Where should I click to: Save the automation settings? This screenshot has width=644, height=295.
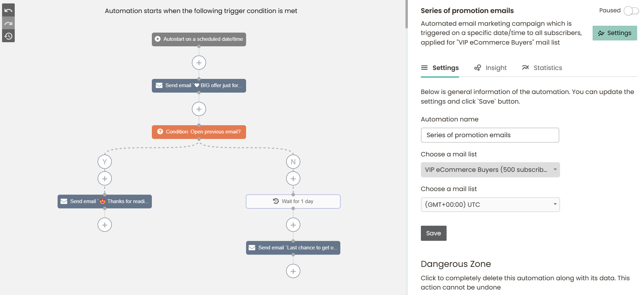[x=434, y=233]
